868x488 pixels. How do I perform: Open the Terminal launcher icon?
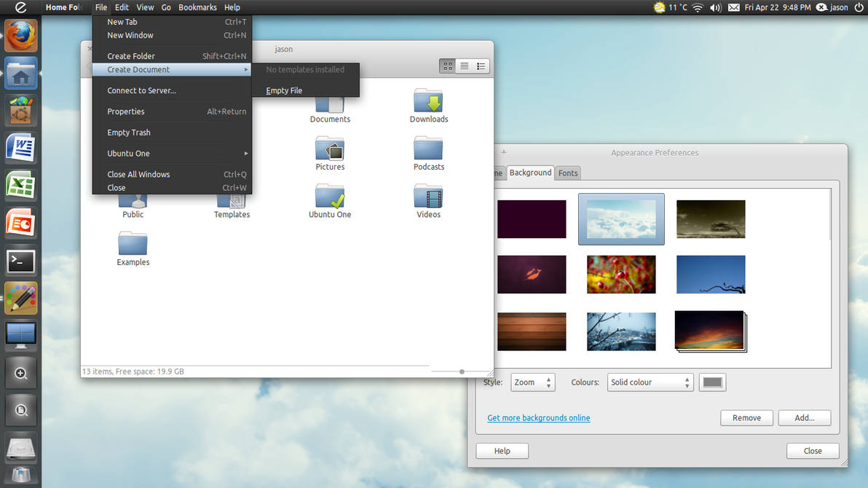pyautogui.click(x=21, y=261)
